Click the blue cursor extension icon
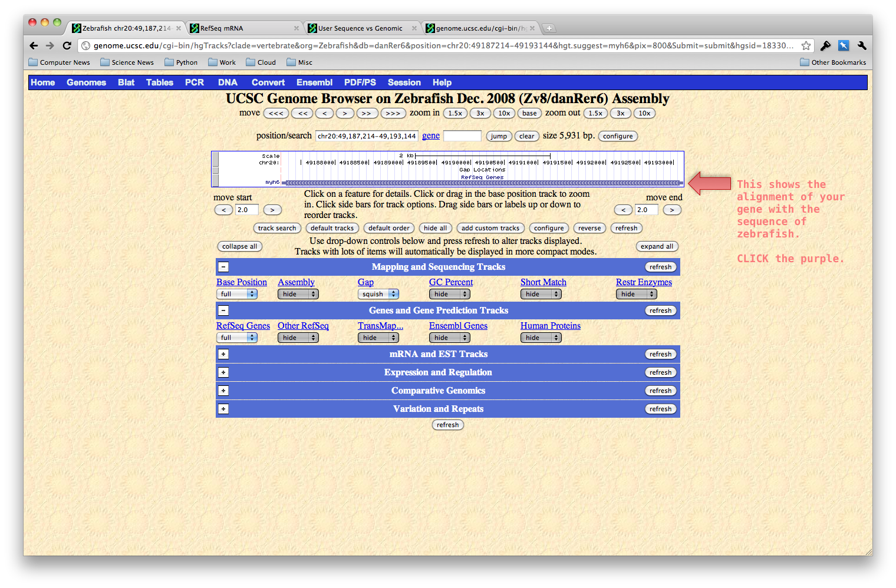Viewport: 896px width, 588px height. point(844,45)
